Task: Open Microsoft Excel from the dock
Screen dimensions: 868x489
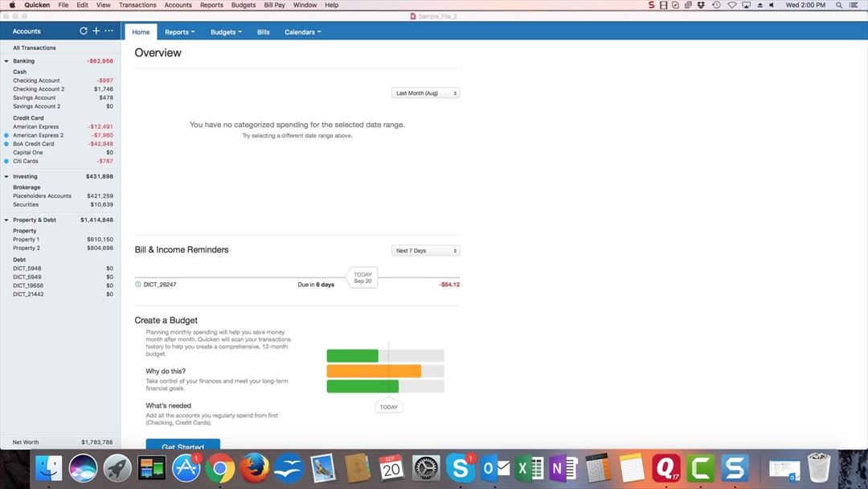Action: (528, 467)
